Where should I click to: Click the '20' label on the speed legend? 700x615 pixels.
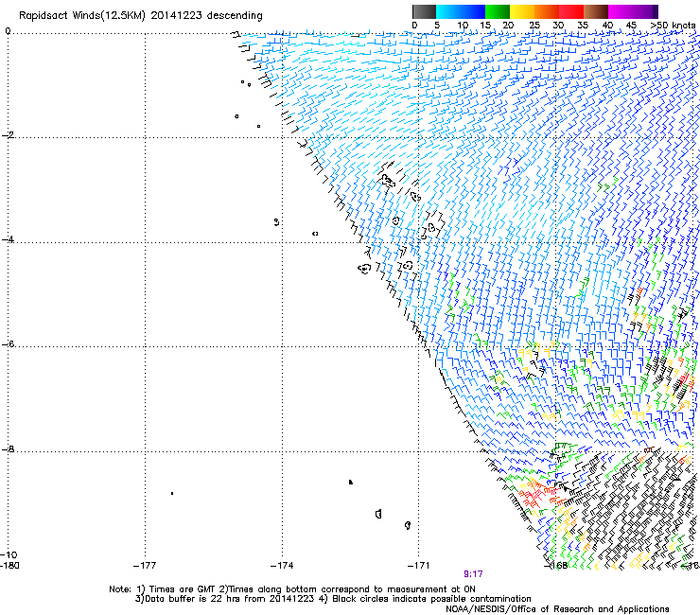[x=508, y=26]
